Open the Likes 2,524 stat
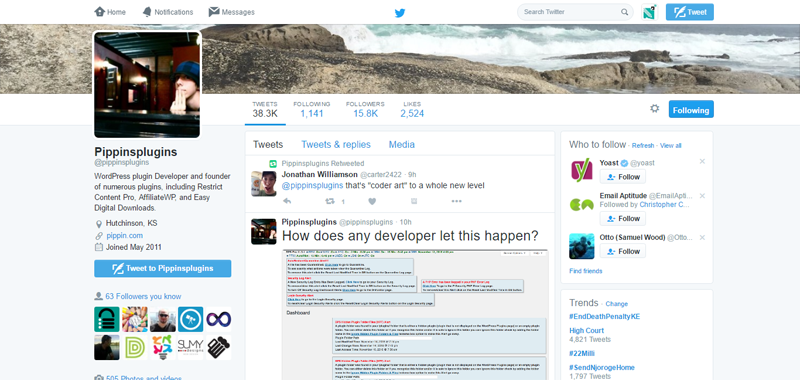 [412, 109]
